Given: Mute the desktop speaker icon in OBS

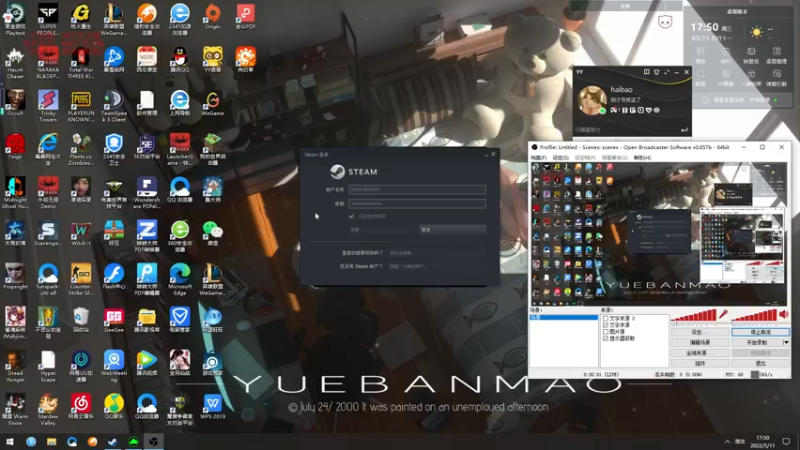Looking at the screenshot, I should pos(784,315).
